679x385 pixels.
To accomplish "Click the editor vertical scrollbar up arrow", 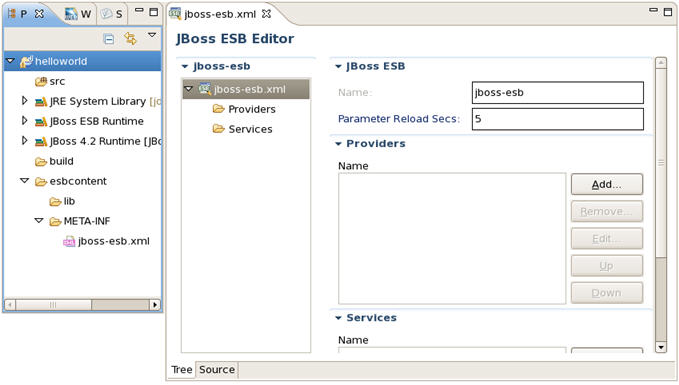I will tap(661, 63).
